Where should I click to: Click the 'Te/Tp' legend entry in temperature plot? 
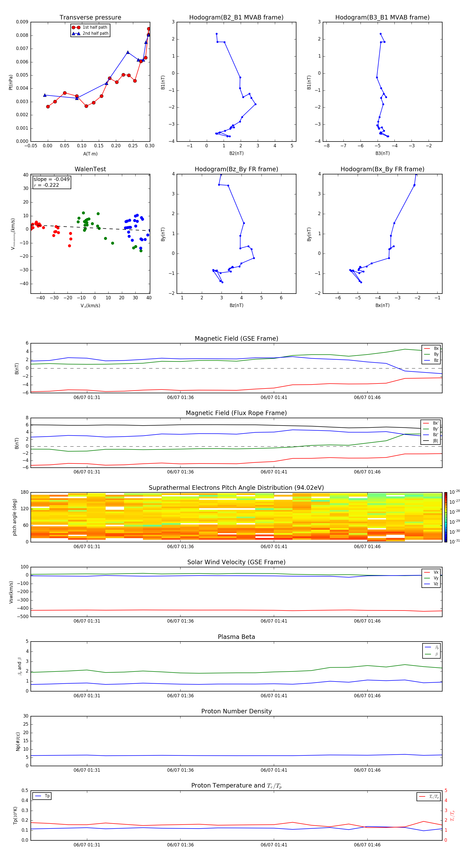(x=429, y=796)
